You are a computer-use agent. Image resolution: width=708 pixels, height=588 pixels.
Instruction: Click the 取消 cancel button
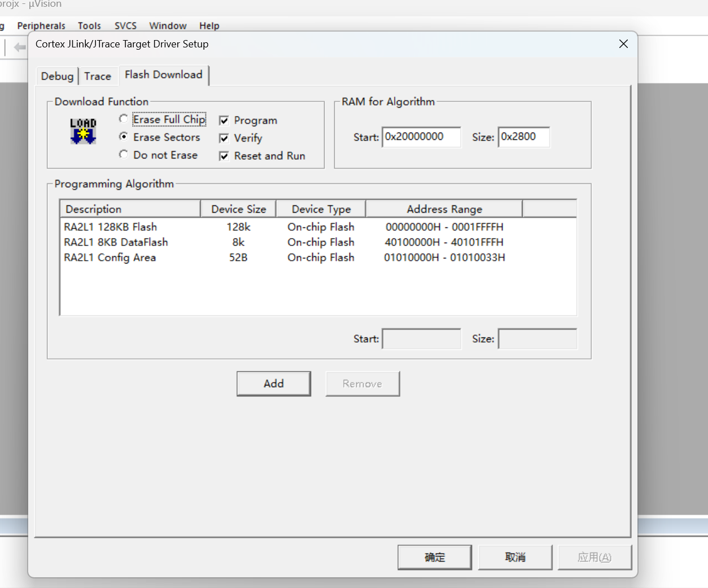tap(515, 558)
